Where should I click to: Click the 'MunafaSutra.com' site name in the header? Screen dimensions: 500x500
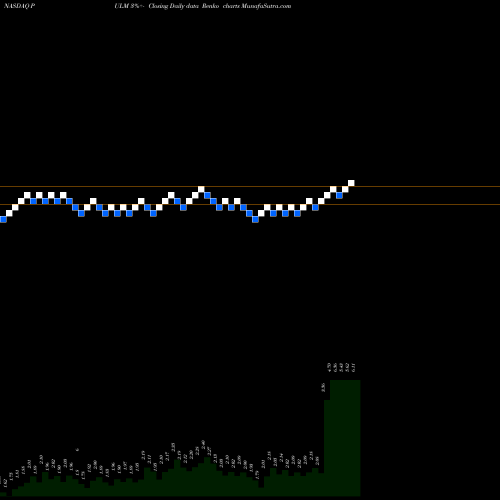pyautogui.click(x=266, y=6)
